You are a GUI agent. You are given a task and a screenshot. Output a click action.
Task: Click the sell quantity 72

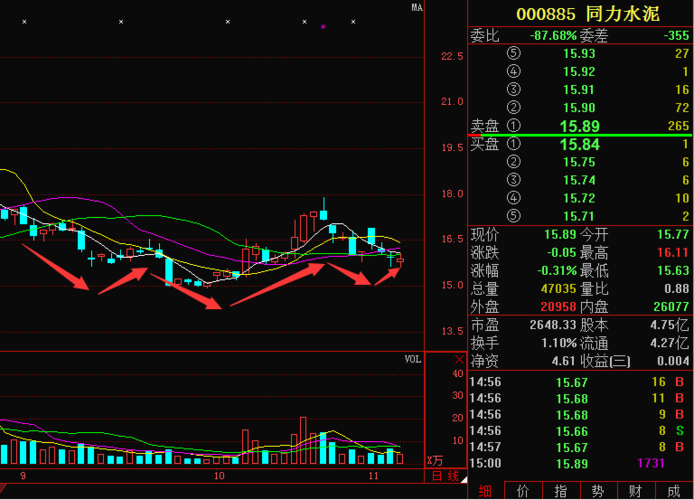682,108
